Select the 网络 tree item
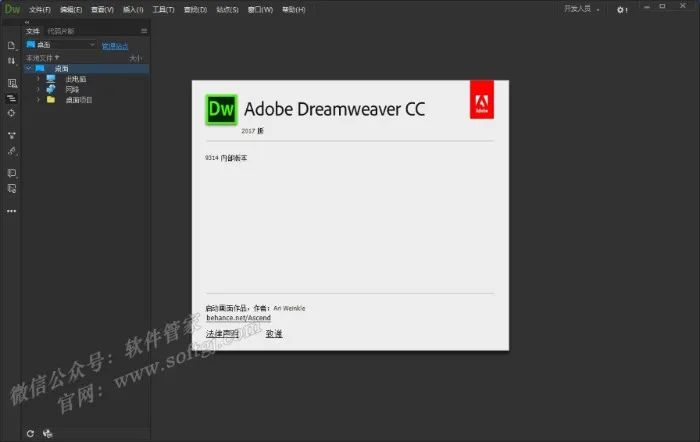Image resolution: width=700 pixels, height=442 pixels. [72, 89]
